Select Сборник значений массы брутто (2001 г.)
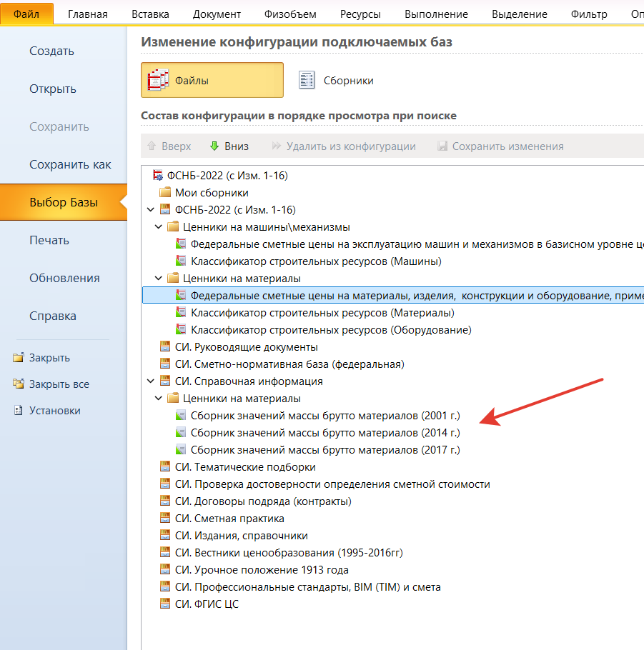The height and width of the screenshot is (650, 644). point(325,416)
